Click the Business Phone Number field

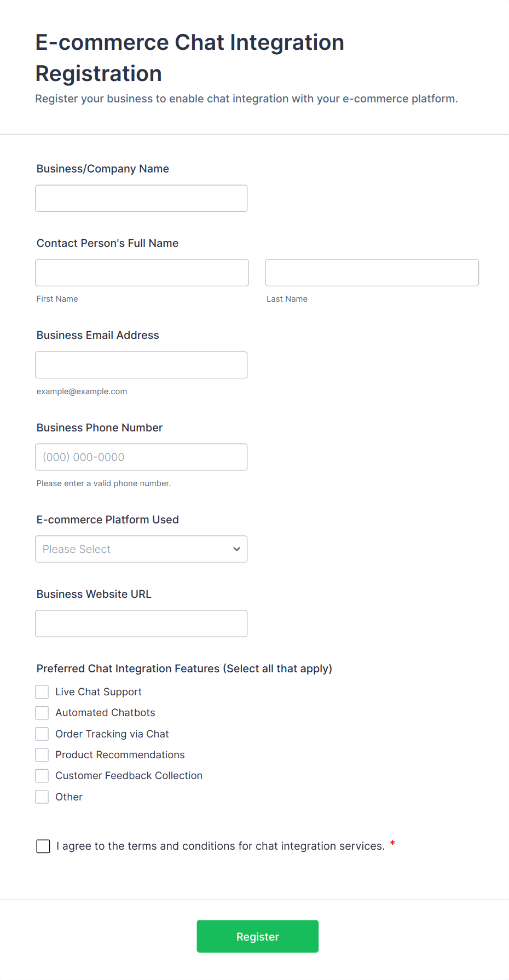click(141, 457)
